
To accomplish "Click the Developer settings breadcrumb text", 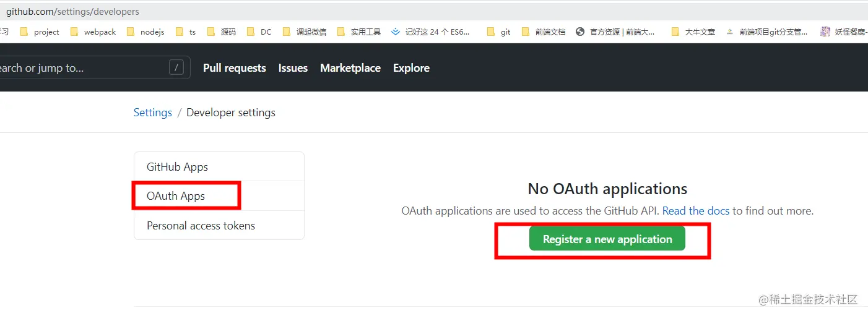I will coord(231,113).
